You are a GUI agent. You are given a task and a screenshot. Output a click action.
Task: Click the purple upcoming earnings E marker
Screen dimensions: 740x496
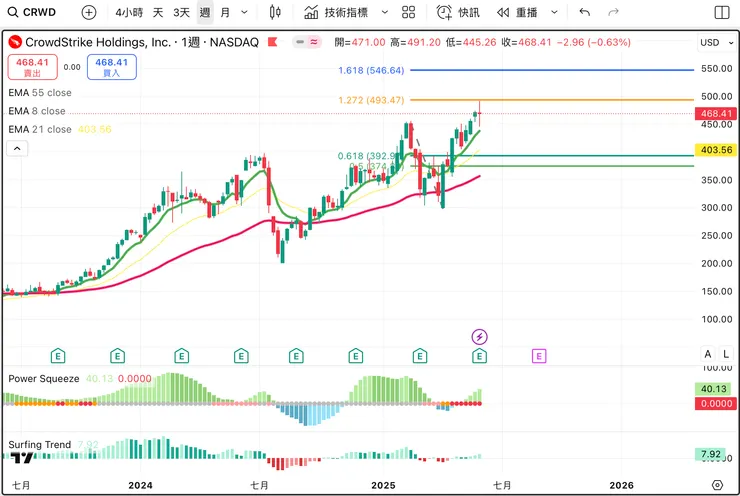click(539, 356)
